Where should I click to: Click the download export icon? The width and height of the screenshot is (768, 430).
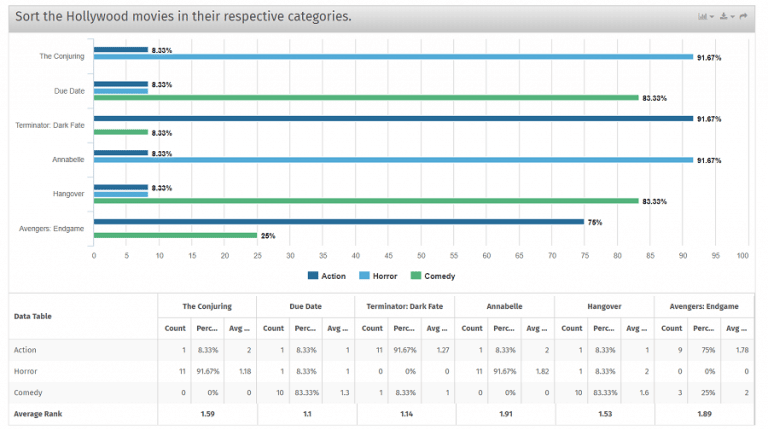click(x=723, y=17)
